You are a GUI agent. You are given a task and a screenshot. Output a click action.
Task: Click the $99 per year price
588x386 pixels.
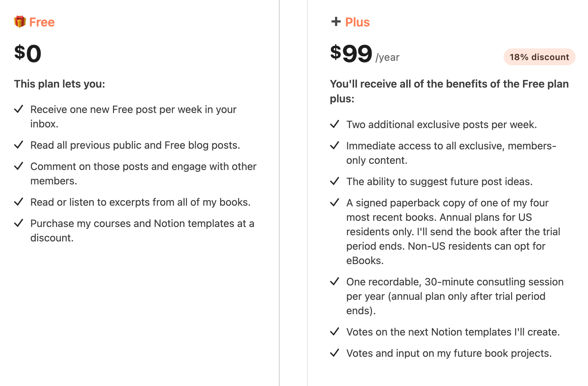tap(365, 54)
